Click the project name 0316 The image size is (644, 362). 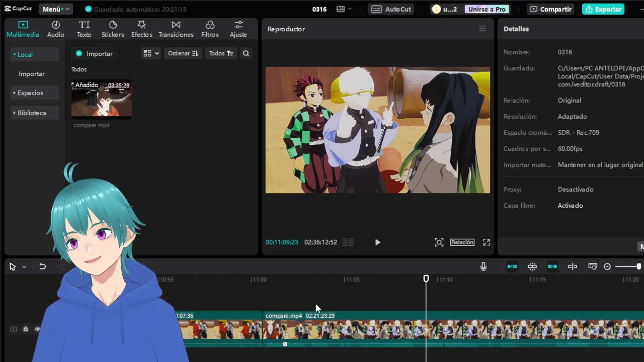[x=319, y=9]
